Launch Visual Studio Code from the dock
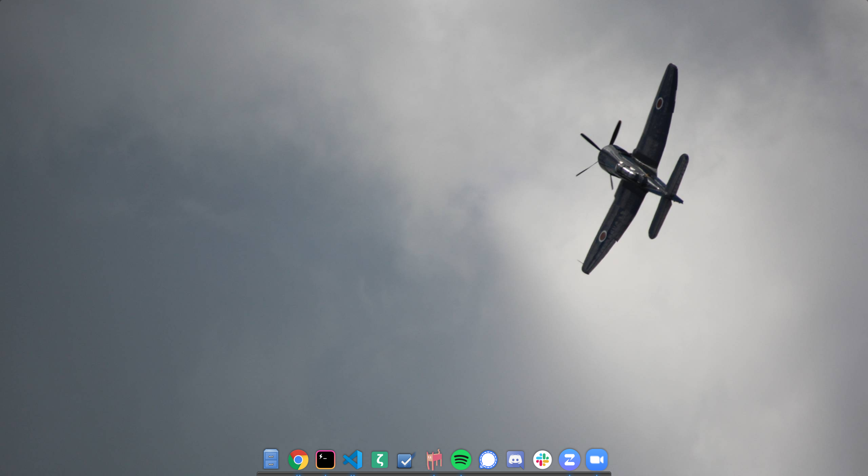Screen dimensions: 868x476 point(353,460)
